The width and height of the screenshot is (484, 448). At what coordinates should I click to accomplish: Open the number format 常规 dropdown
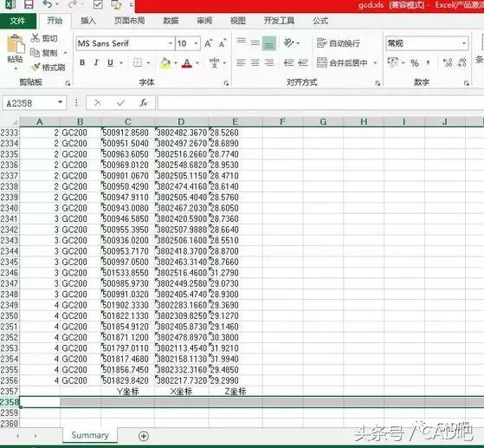tap(463, 43)
